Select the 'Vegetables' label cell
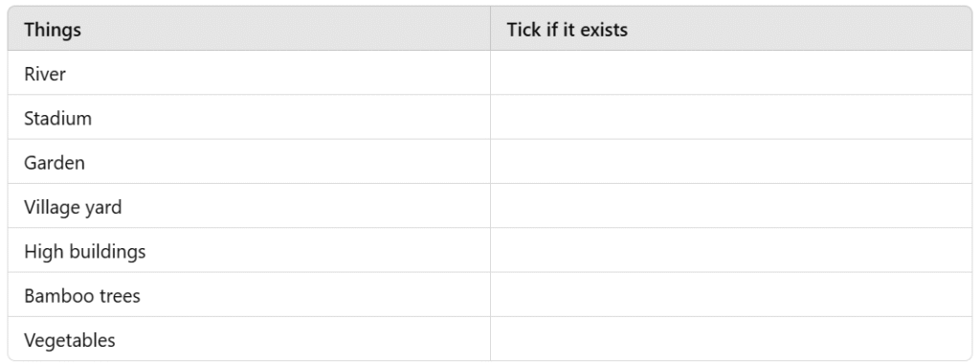The width and height of the screenshot is (980, 364). tap(249, 339)
